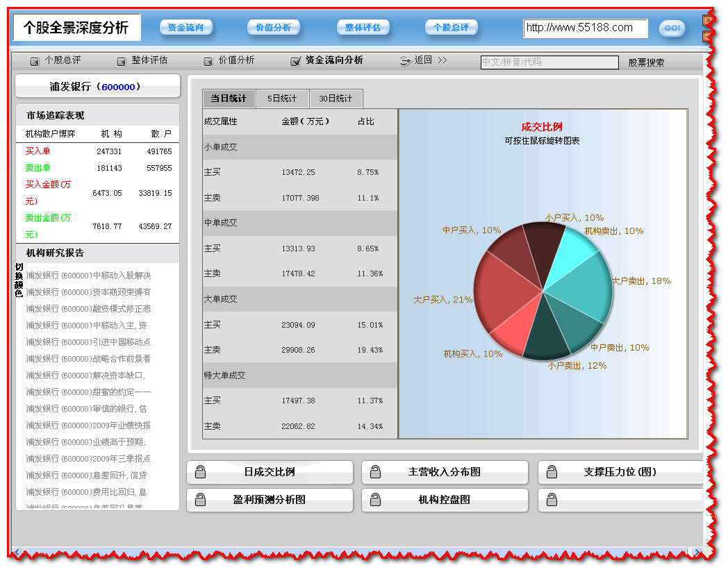Focus the 中文/拼音/代码 stock search box
This screenshot has height=572, width=728.
pyautogui.click(x=549, y=62)
